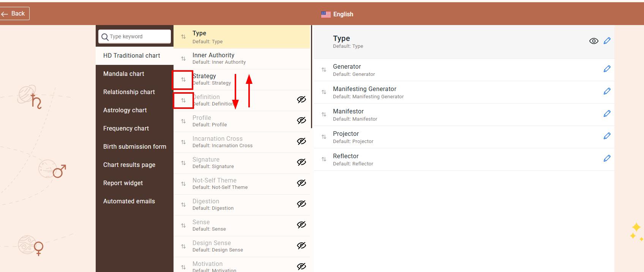Screen dimensions: 644x272
Task: Click the edit pencil for Generator
Action: (x=607, y=69)
